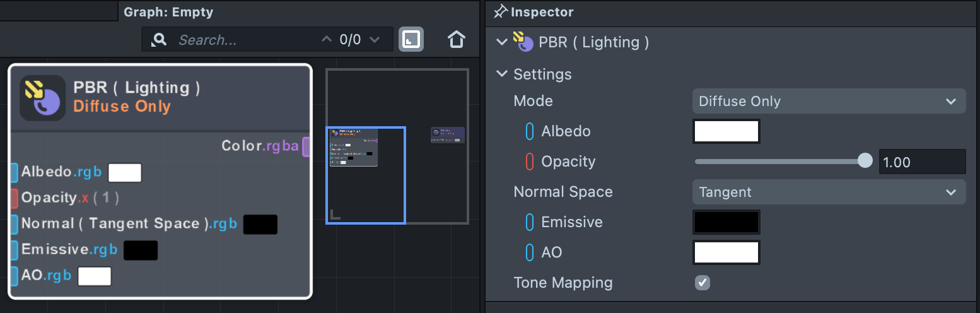Click the minimap toggle icon in graph toolbar
The width and height of the screenshot is (980, 313).
click(411, 40)
